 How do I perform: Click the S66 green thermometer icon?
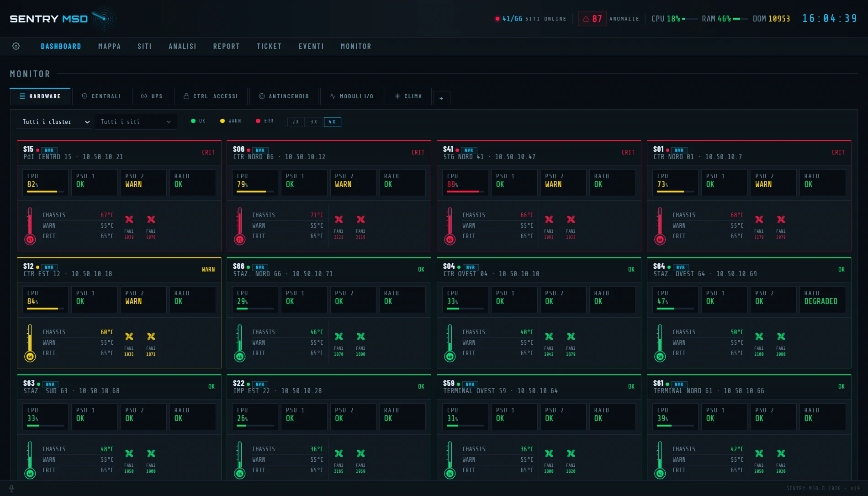tap(240, 343)
